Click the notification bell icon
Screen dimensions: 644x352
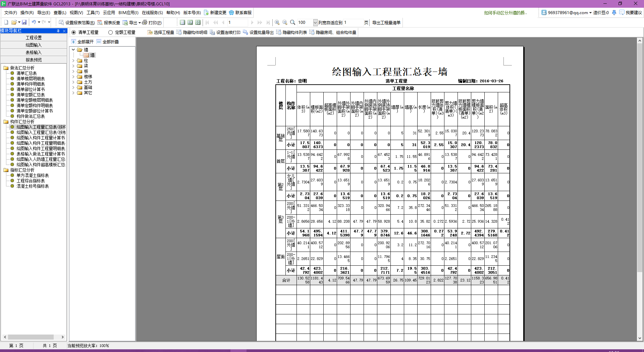tap(614, 12)
